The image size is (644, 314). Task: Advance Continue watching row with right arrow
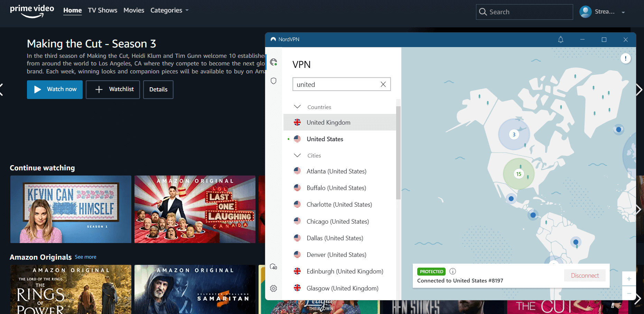pos(639,209)
